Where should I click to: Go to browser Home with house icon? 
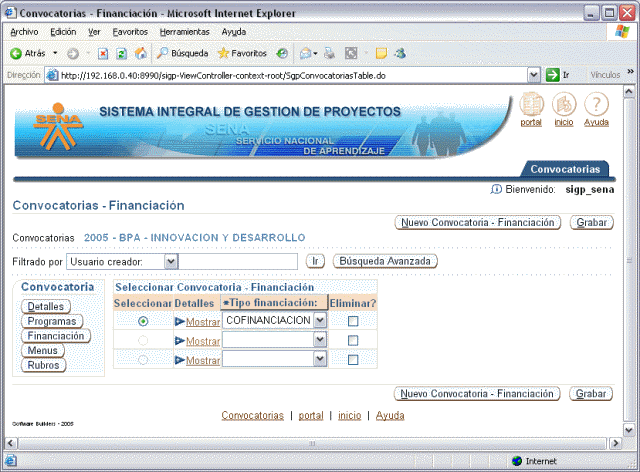(141, 53)
